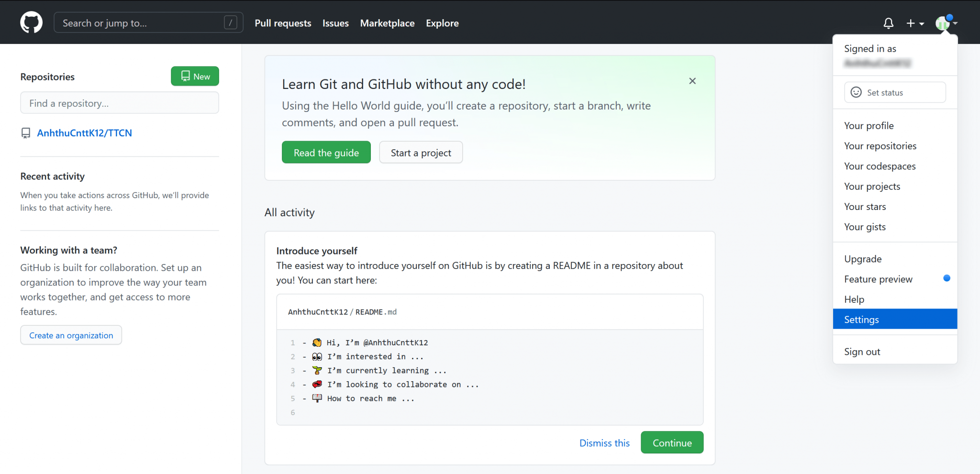Click the smiley icon in Set status
Viewport: 980px width, 474px height.
pos(856,92)
